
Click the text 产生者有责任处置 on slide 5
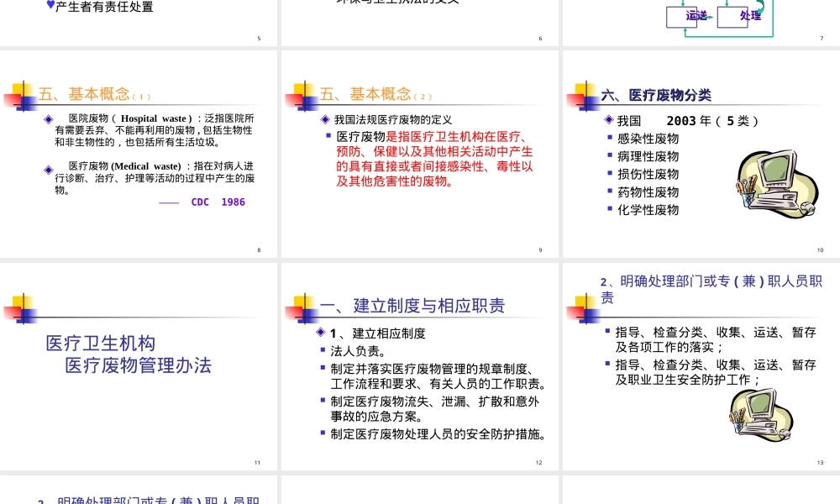click(104, 7)
